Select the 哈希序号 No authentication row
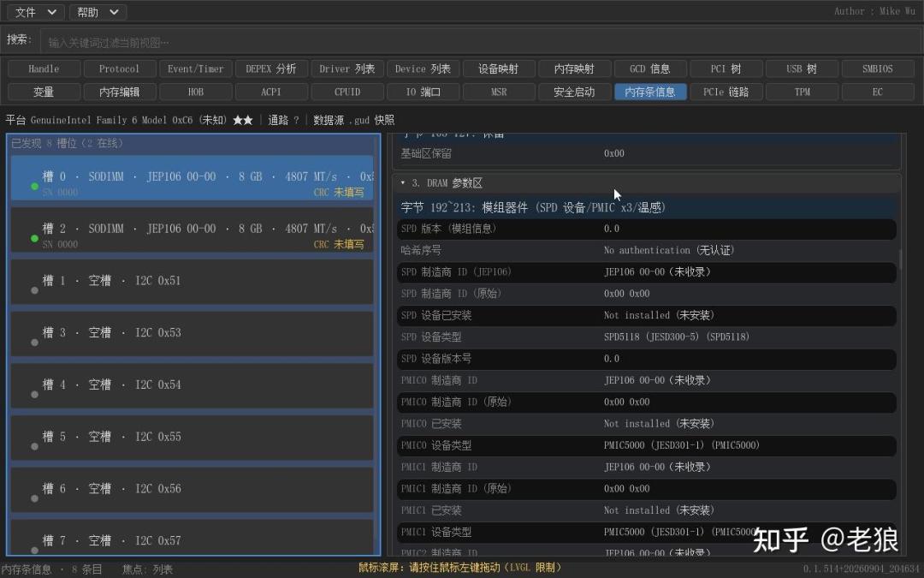This screenshot has height=578, width=924. [x=647, y=251]
